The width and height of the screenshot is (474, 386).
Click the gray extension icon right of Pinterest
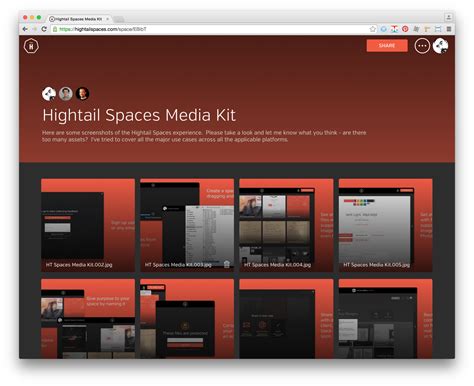(416, 29)
